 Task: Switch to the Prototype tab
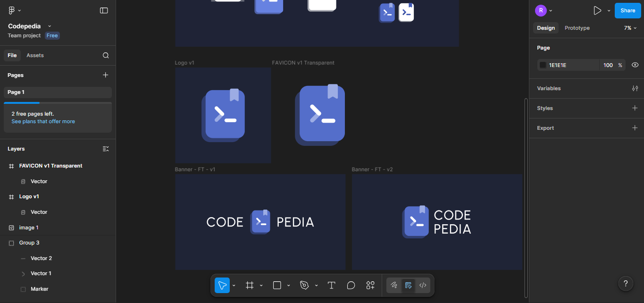tap(577, 28)
